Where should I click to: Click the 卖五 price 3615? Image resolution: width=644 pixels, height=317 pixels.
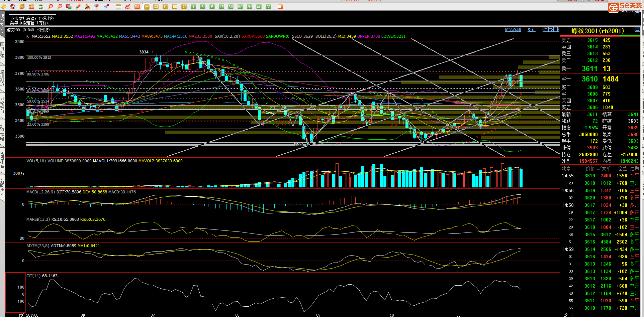(592, 40)
